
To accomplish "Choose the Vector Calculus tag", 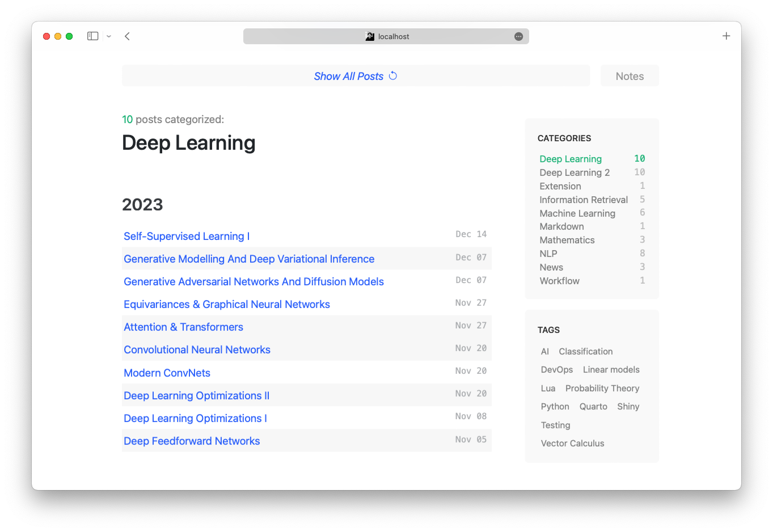I will coord(572,444).
